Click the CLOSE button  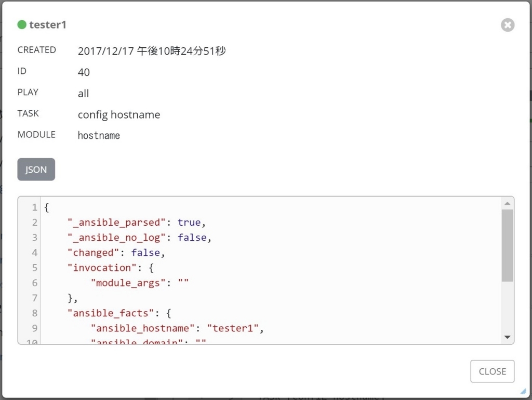(x=493, y=371)
